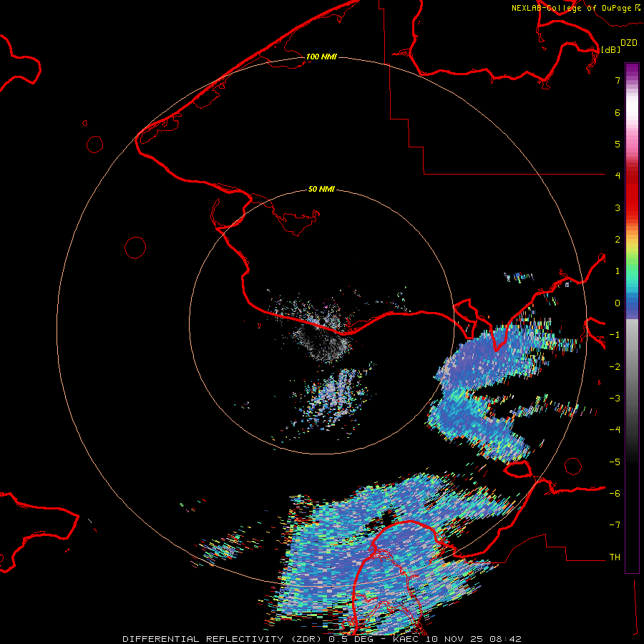Select the 3 value on color scale

(618, 208)
